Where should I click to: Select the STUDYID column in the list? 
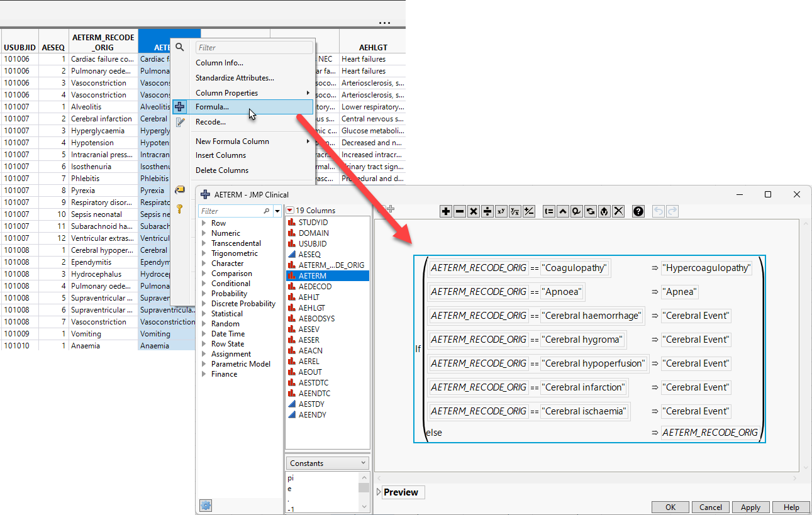click(327, 222)
